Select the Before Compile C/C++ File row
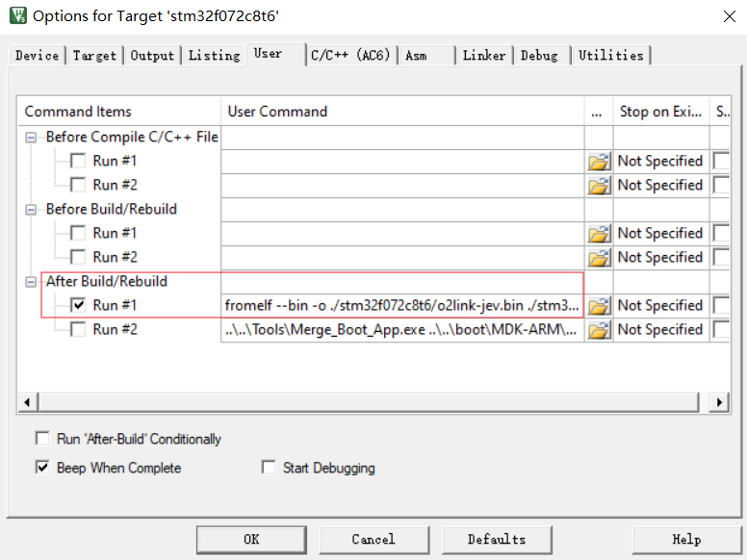This screenshot has width=747, height=560. pos(132,138)
